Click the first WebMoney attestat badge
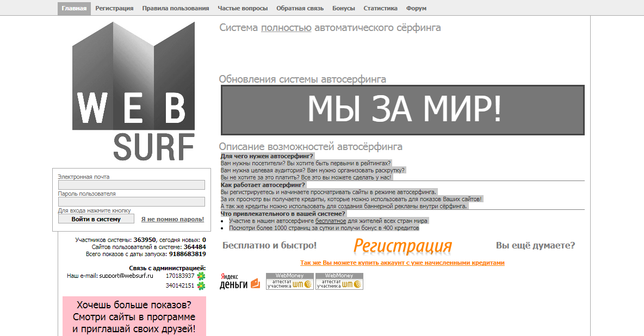Screen dimensions: 644x336 click(289, 281)
